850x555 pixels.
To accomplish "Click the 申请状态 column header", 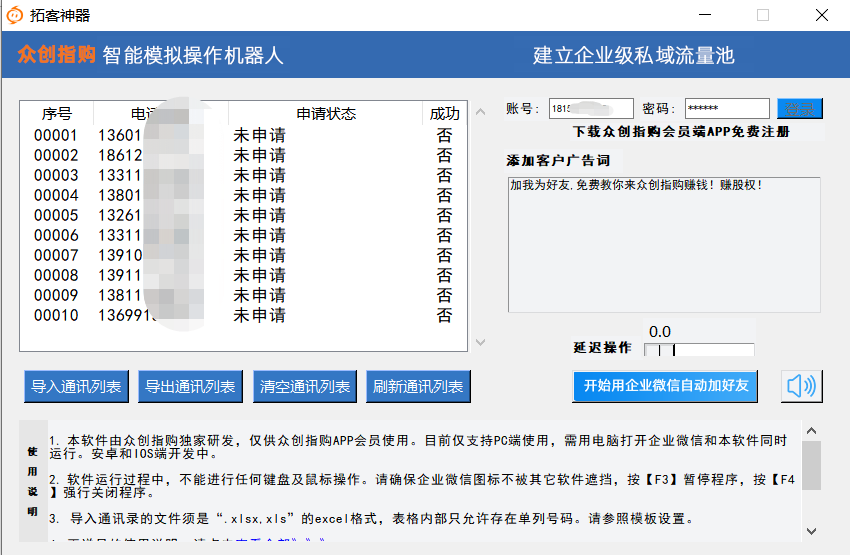I will [326, 113].
